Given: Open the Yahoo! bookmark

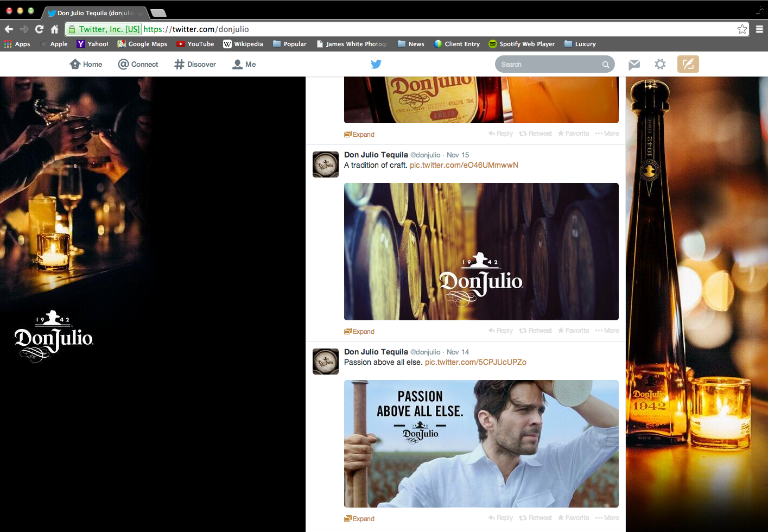Looking at the screenshot, I should [x=93, y=44].
